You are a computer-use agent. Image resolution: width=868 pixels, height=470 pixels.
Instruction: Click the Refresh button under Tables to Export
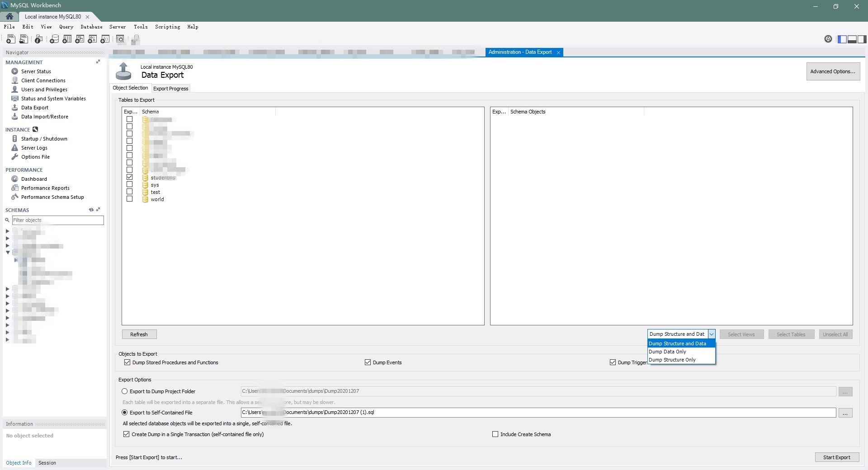139,334
